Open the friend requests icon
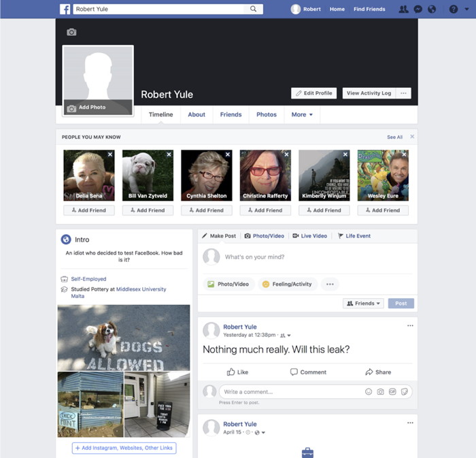This screenshot has height=458, width=476. point(403,9)
